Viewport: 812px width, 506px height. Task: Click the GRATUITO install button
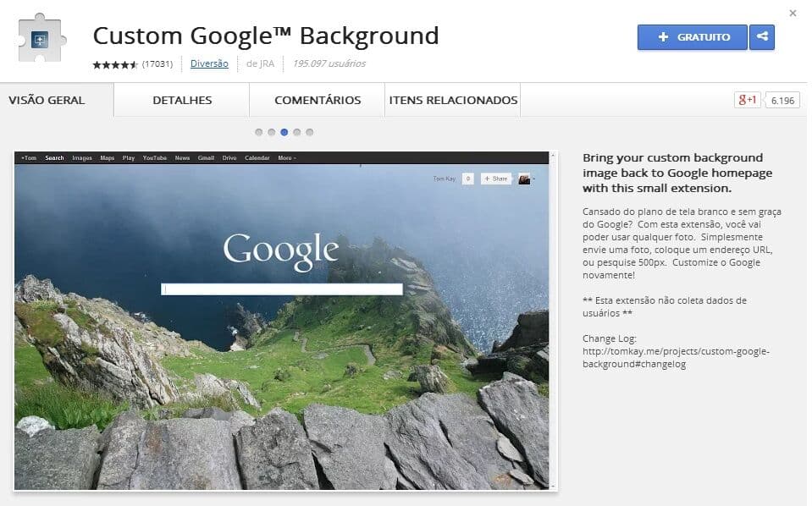693,37
